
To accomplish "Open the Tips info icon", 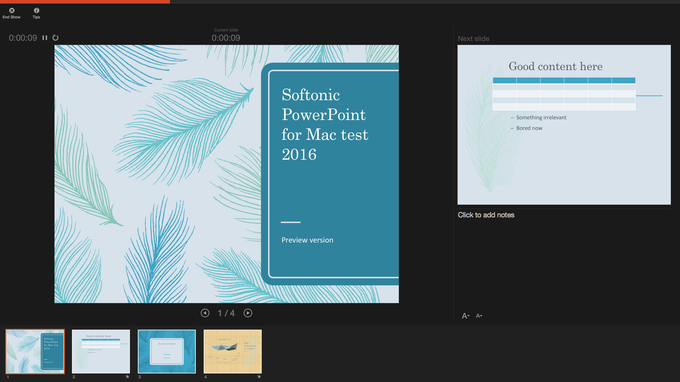I will click(x=36, y=13).
